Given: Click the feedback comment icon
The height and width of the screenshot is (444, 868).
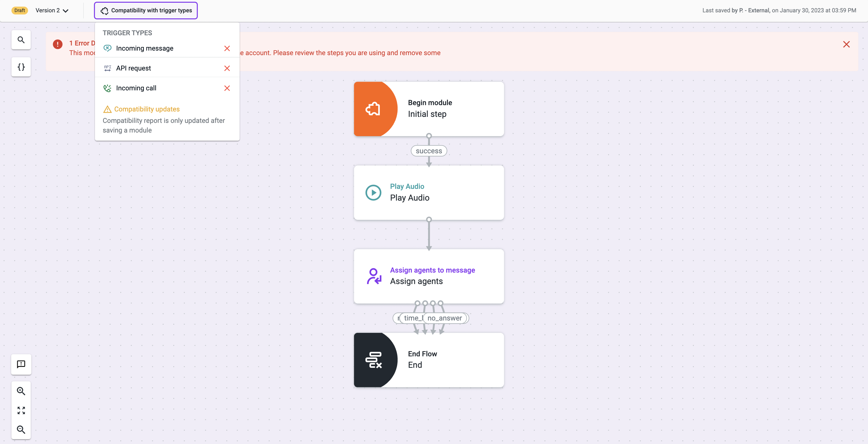Looking at the screenshot, I should point(21,364).
